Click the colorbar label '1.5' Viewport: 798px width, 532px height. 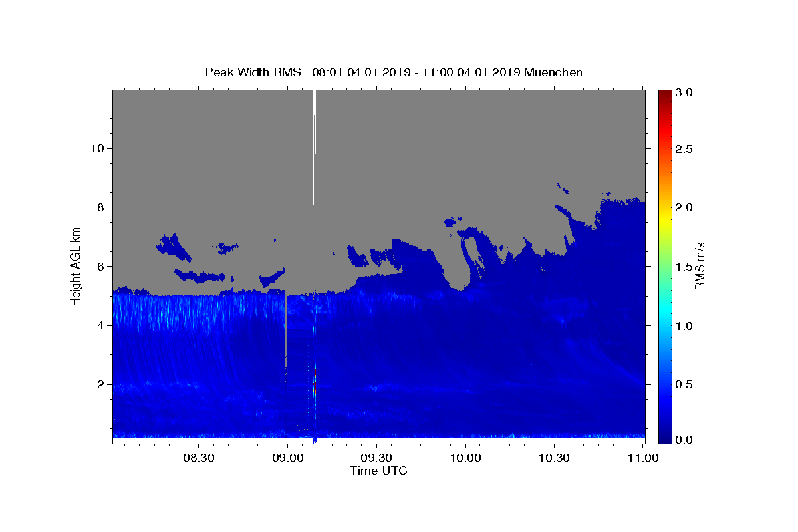click(x=684, y=267)
